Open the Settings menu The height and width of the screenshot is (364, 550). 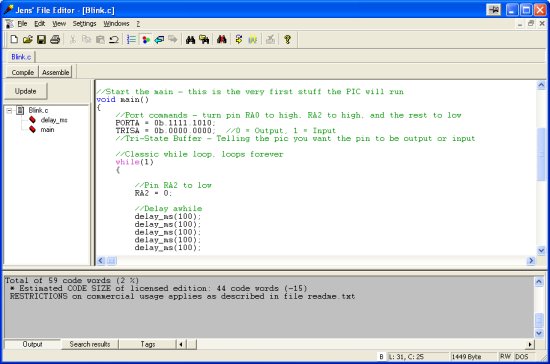84,23
